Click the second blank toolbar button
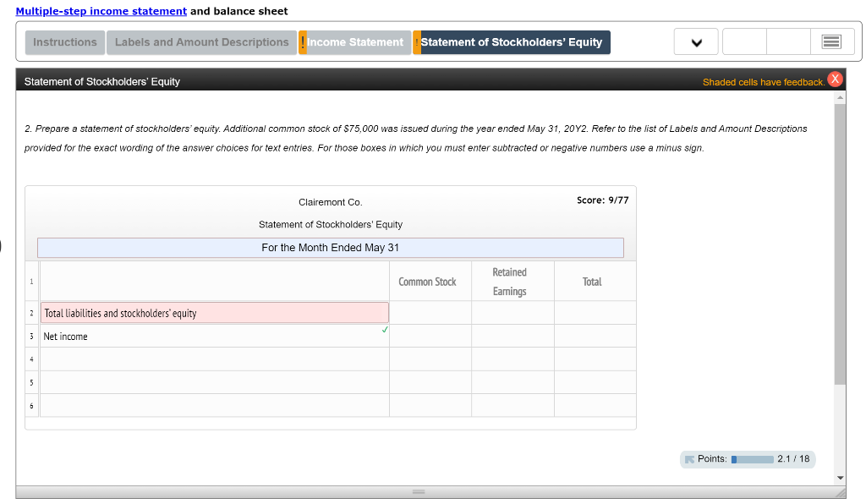 pyautogui.click(x=789, y=42)
